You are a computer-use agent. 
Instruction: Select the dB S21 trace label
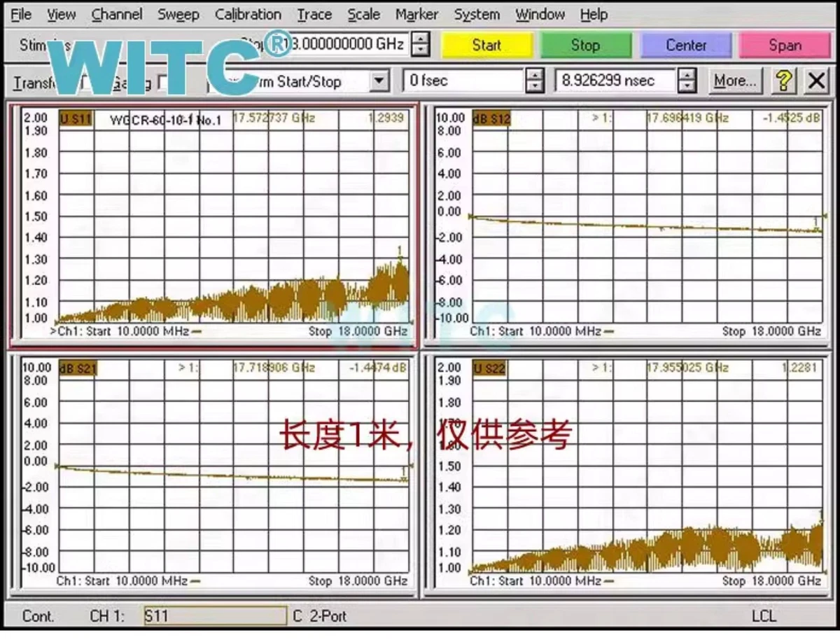pyautogui.click(x=79, y=368)
